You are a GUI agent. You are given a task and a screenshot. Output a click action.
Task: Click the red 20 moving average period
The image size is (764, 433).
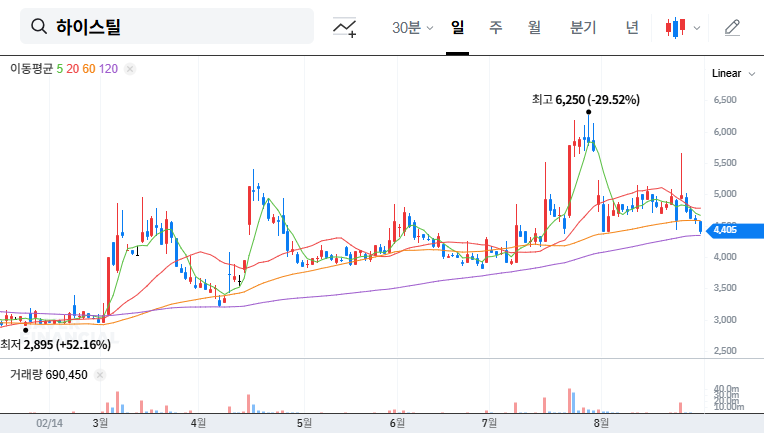pos(73,69)
